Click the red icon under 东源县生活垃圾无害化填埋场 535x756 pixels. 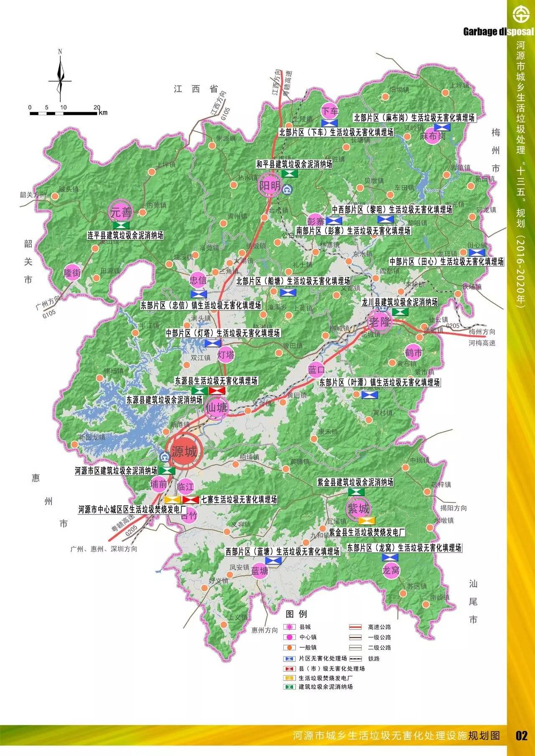[x=217, y=390]
